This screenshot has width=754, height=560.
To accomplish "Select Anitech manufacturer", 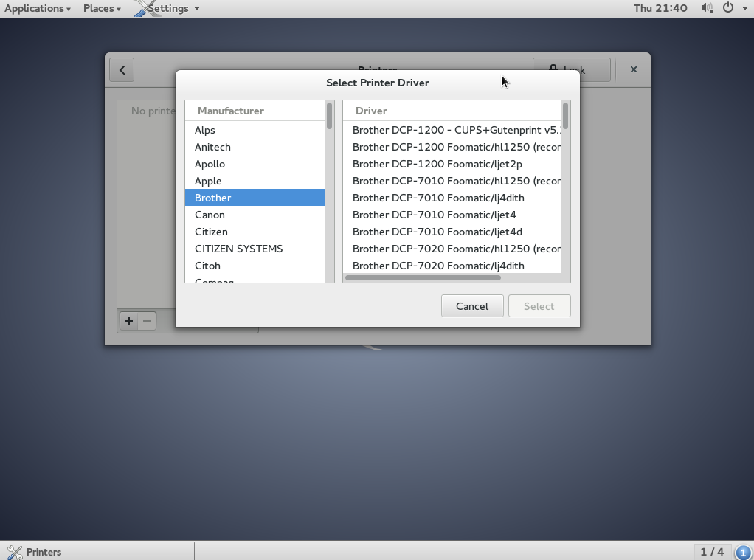I will [255, 147].
